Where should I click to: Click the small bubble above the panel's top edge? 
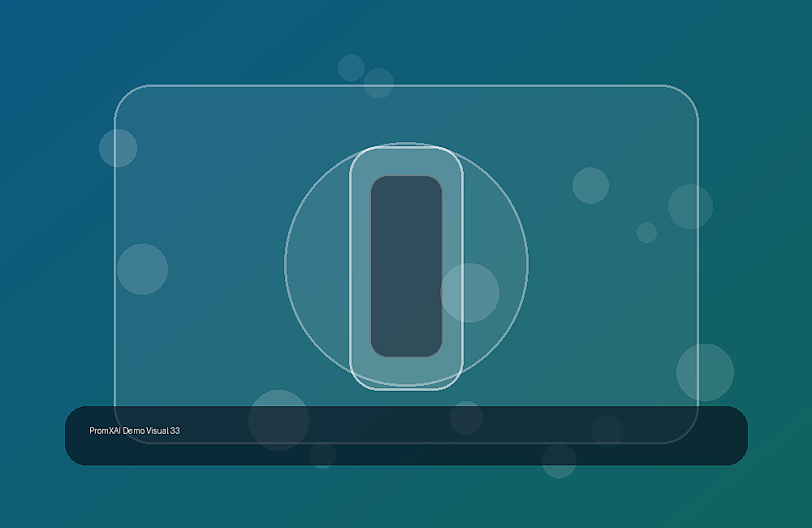click(x=351, y=68)
